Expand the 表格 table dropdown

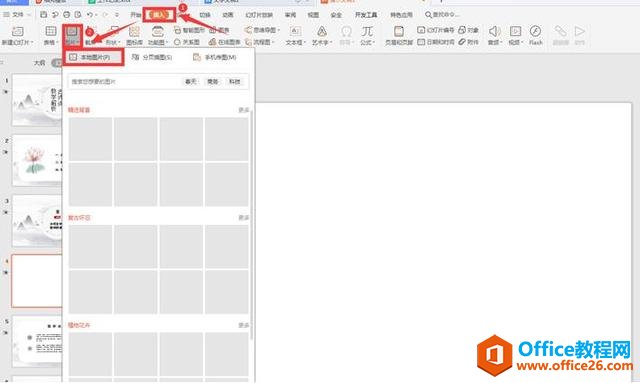(x=51, y=42)
